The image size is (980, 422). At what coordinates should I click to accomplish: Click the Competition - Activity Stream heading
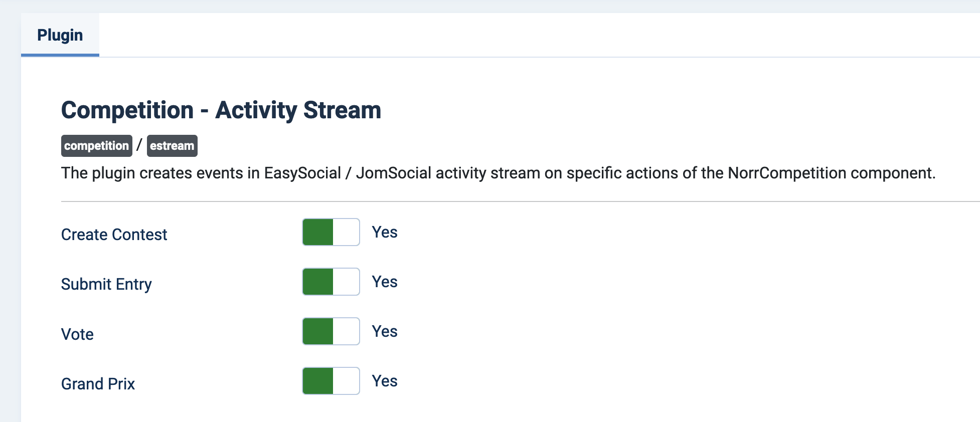click(x=221, y=110)
